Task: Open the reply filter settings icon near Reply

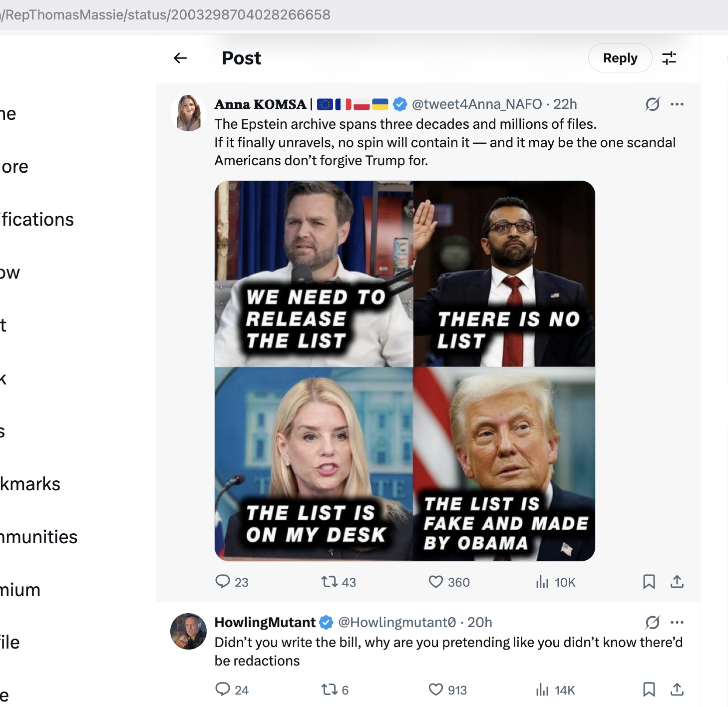Action: click(669, 58)
